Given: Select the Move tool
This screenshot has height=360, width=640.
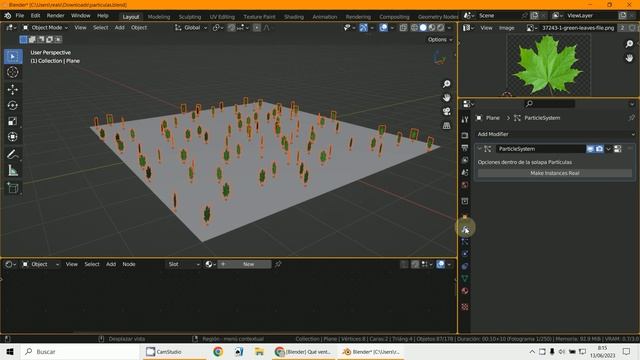Looking at the screenshot, I should tap(13, 89).
